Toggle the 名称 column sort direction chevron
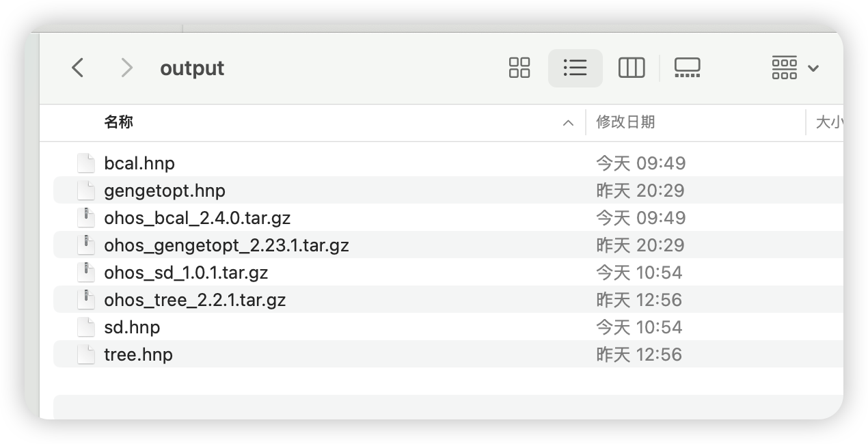The image size is (868, 444). [568, 122]
